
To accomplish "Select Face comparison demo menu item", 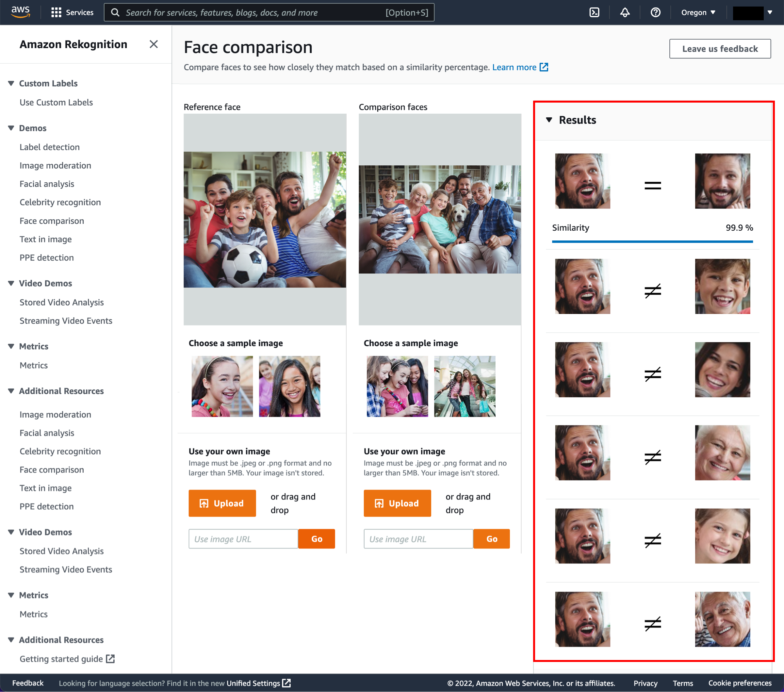I will (x=52, y=221).
